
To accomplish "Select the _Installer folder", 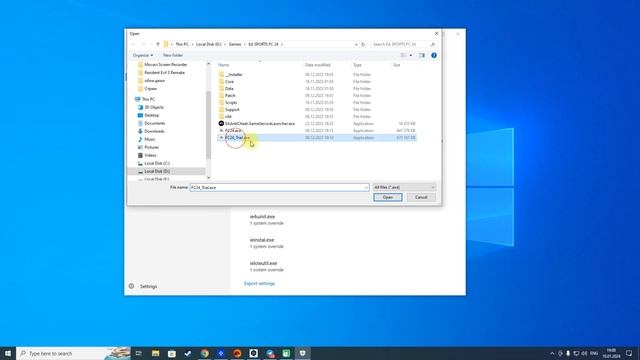I will click(x=234, y=75).
